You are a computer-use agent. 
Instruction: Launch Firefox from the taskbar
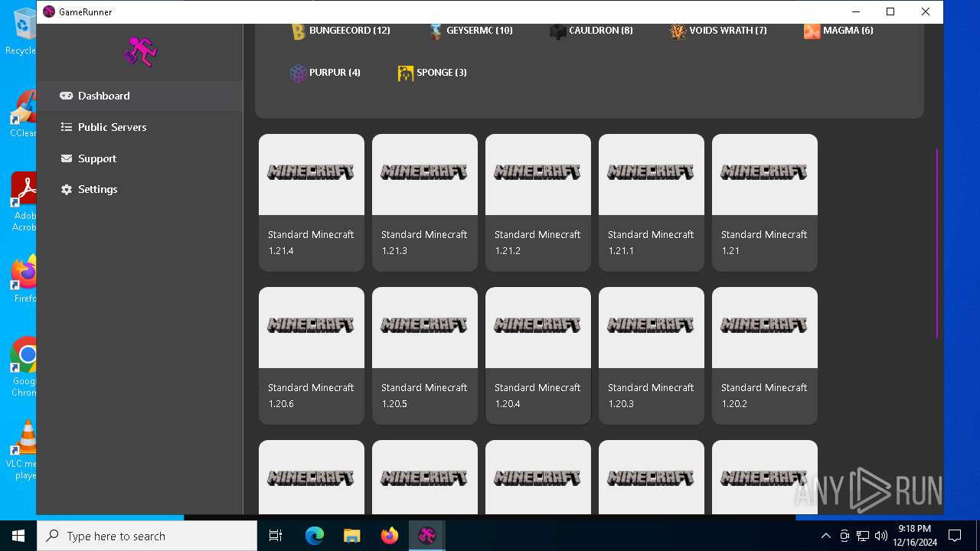coord(389,536)
